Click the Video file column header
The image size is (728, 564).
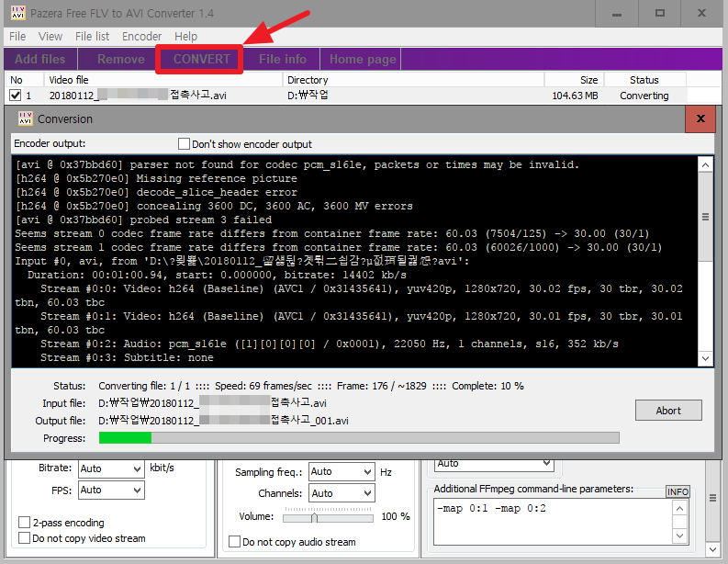click(x=163, y=80)
